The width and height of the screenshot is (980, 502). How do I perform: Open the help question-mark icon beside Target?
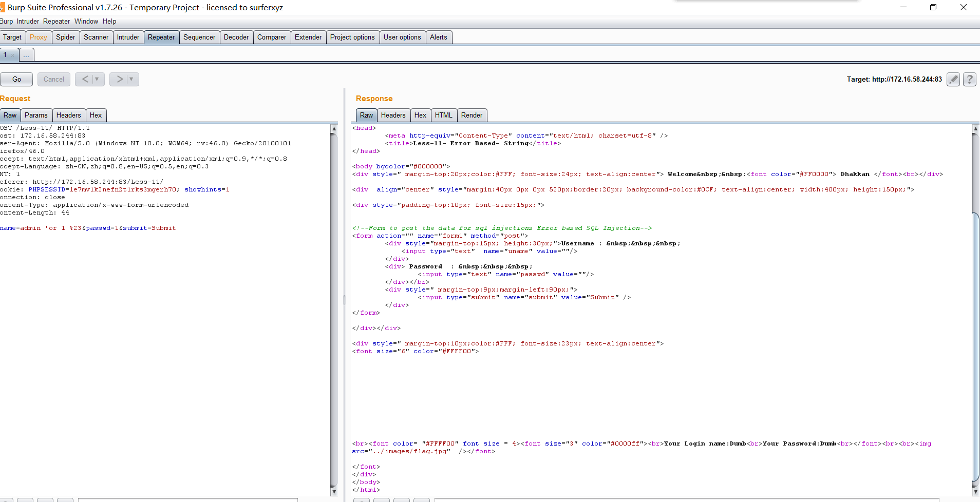(969, 79)
